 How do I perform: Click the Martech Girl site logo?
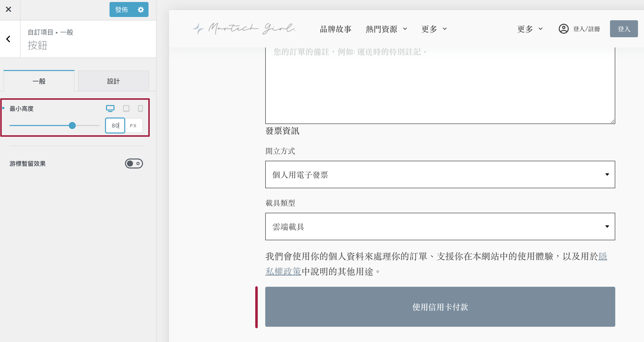tap(244, 28)
